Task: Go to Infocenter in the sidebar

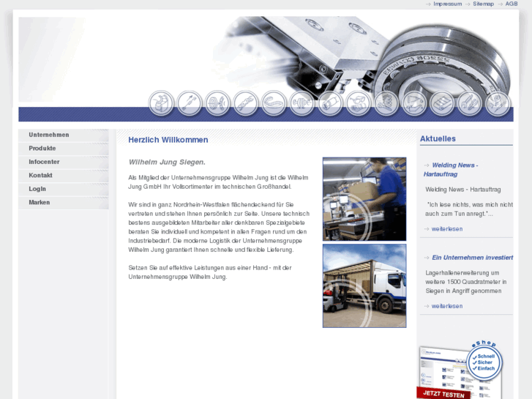Action: [x=64, y=163]
